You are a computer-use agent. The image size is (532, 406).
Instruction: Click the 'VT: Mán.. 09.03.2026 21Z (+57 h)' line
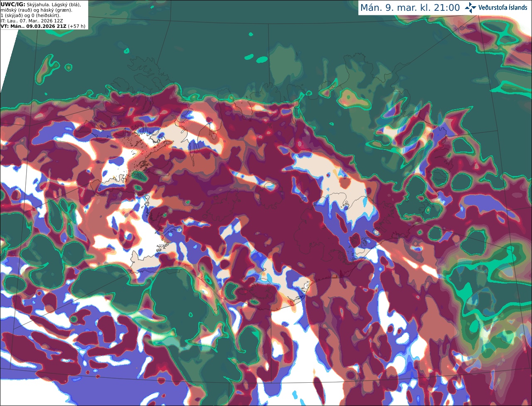click(43, 26)
